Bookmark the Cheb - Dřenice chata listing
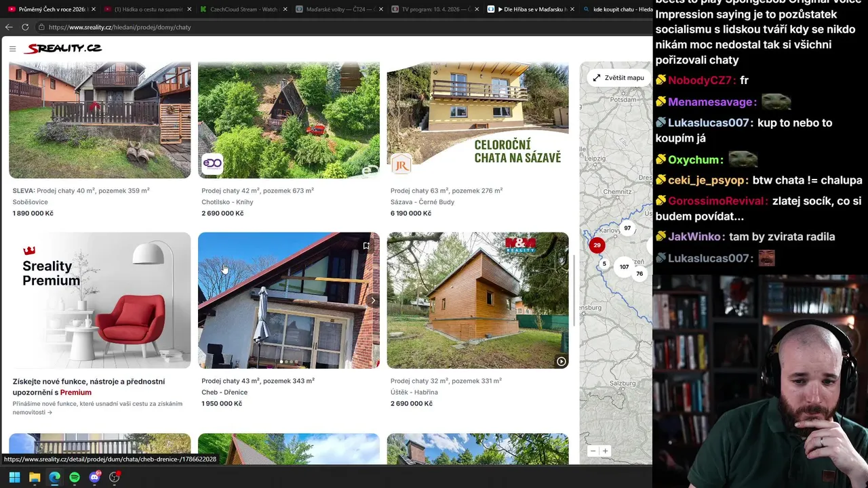This screenshot has width=868, height=488. (366, 245)
